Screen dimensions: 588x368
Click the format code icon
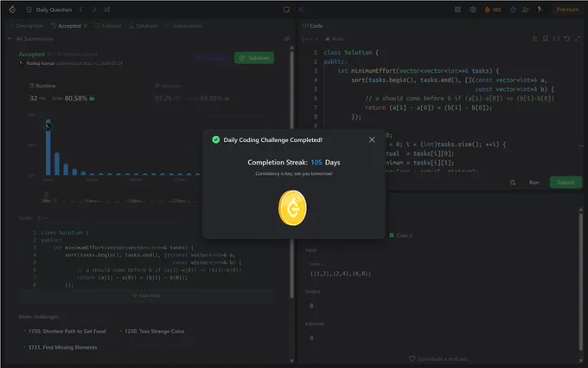coord(535,39)
